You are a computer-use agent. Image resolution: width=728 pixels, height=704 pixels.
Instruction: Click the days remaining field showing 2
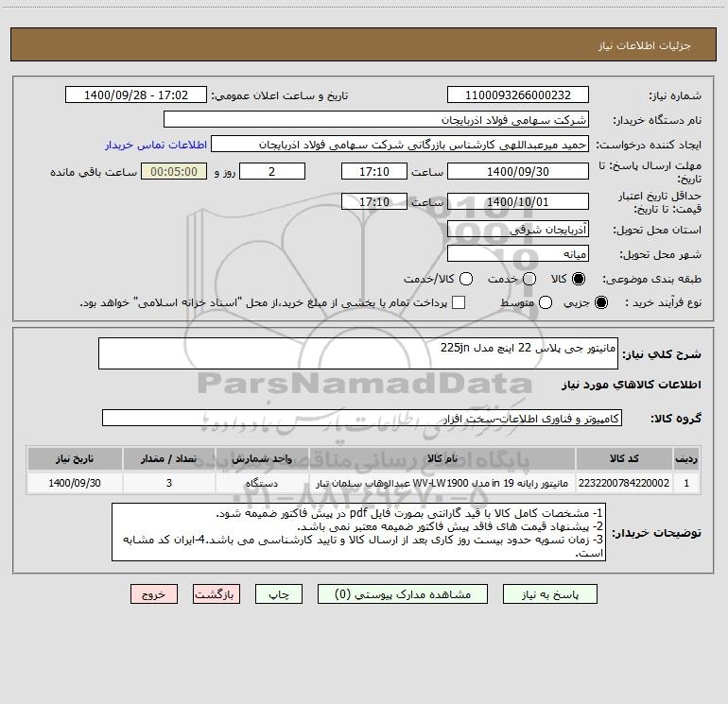pos(272,171)
